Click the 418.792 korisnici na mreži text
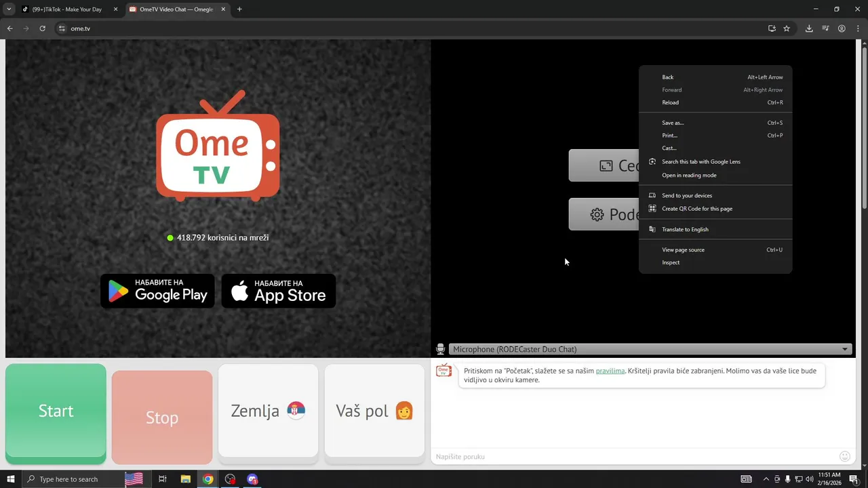Screen dimensions: 868x488 [222, 238]
